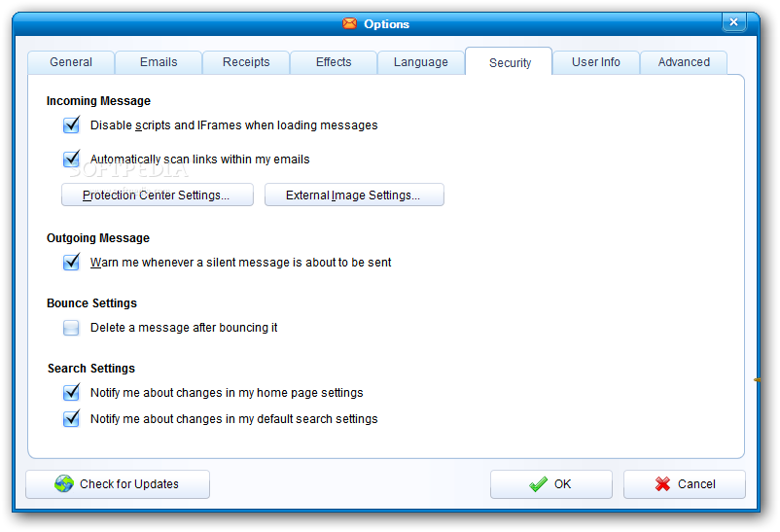Uncheck Notify about default search settings changes
780x532 pixels.
coord(71,418)
